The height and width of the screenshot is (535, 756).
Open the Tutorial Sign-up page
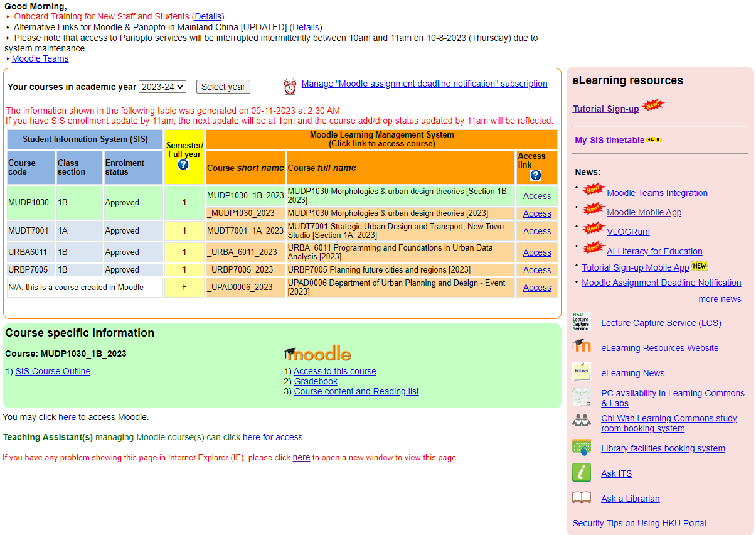(605, 109)
